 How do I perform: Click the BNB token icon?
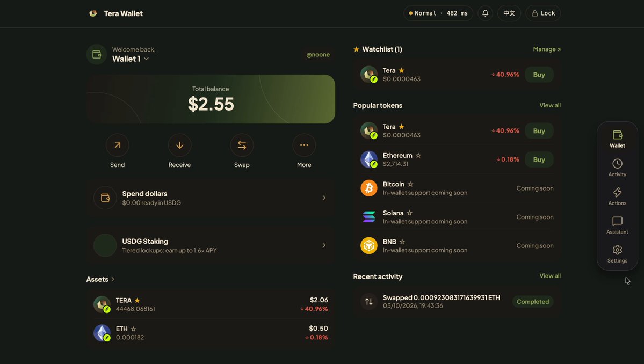click(x=369, y=246)
